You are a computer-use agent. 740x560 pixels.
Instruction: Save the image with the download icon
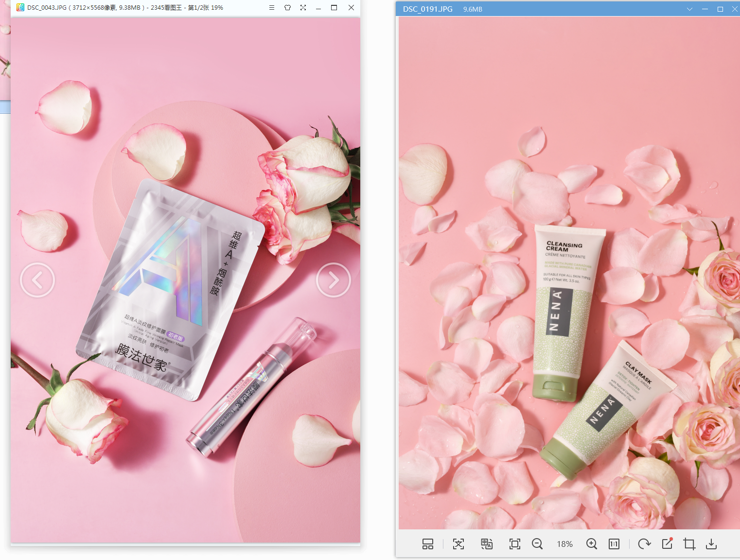711,544
